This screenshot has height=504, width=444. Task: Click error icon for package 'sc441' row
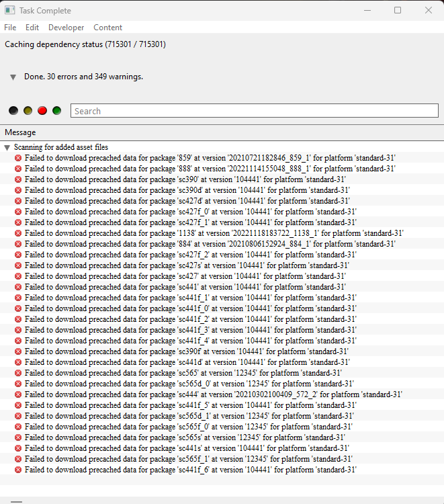point(18,287)
